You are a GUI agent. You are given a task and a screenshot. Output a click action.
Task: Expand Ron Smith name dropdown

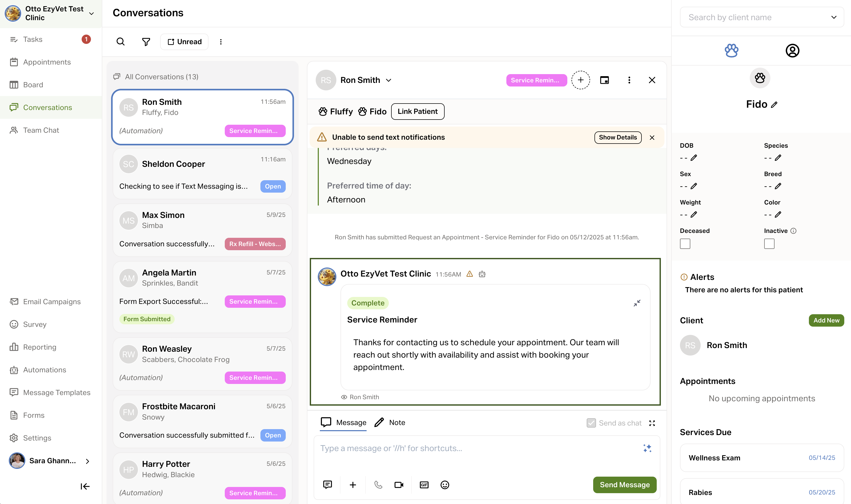click(x=389, y=81)
